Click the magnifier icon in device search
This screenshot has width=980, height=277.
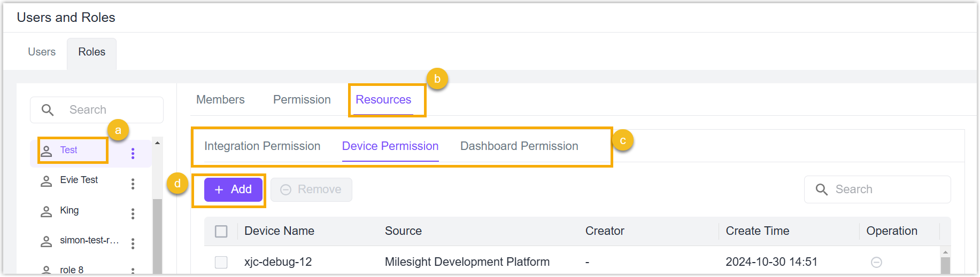pyautogui.click(x=822, y=189)
